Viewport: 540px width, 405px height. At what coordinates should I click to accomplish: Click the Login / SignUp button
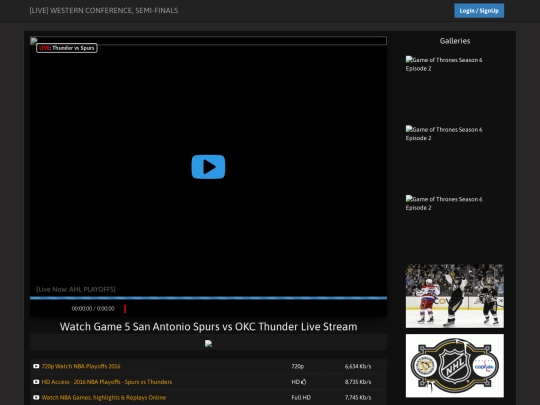pos(479,11)
